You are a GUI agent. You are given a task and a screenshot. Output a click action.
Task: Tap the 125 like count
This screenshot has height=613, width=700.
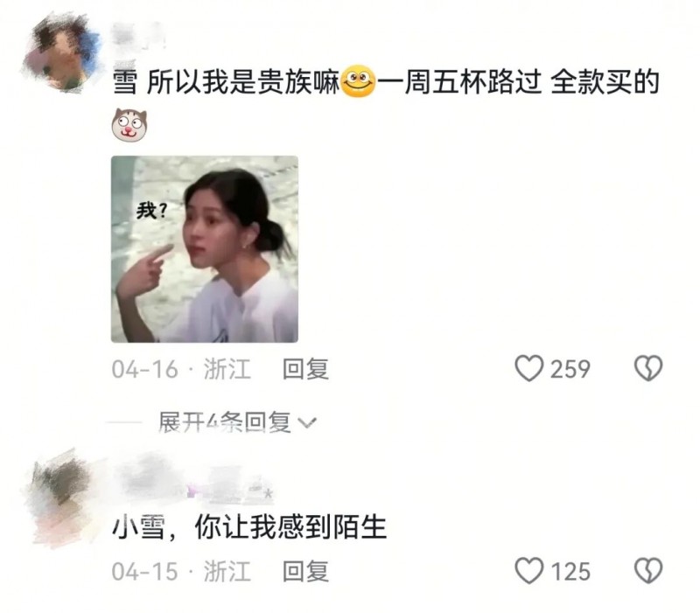pos(570,572)
